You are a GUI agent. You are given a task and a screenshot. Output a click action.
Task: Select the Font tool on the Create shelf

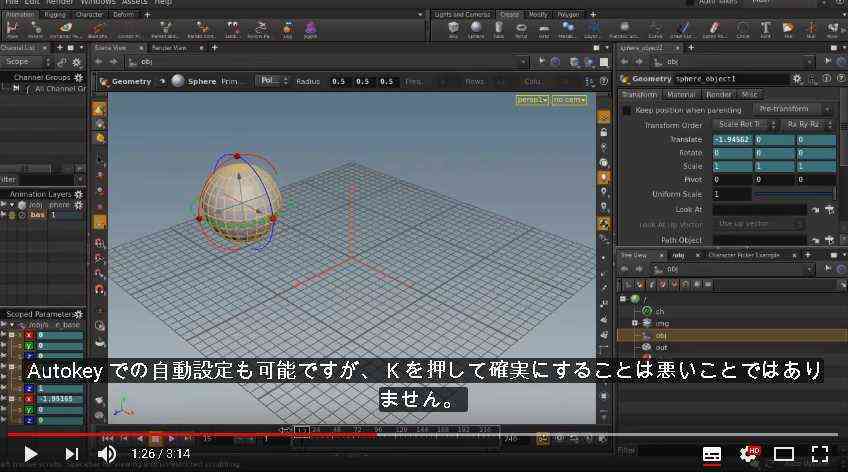(x=766, y=29)
